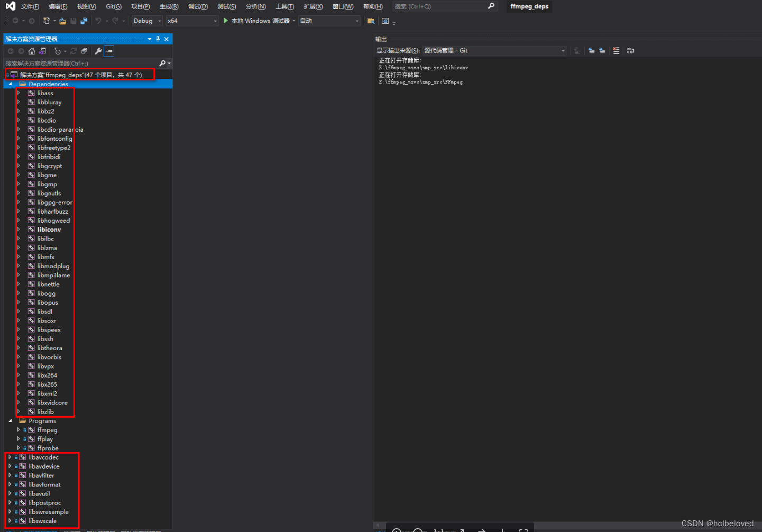Click the Clear All icon in output pane

click(616, 50)
